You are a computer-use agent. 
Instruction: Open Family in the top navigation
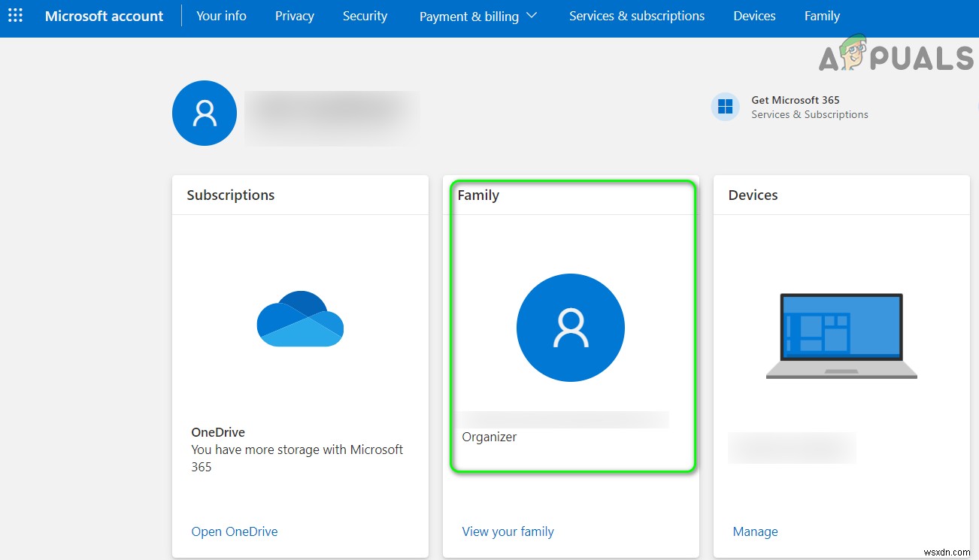(822, 16)
